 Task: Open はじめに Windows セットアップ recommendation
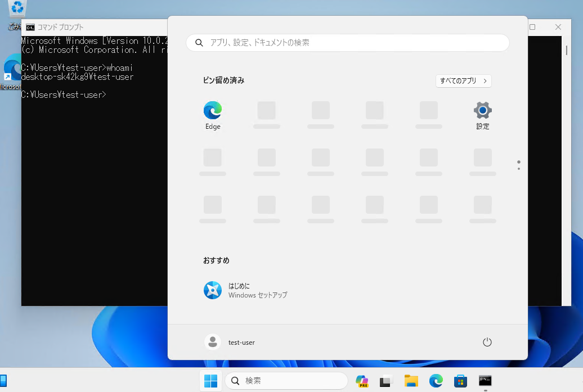click(246, 290)
